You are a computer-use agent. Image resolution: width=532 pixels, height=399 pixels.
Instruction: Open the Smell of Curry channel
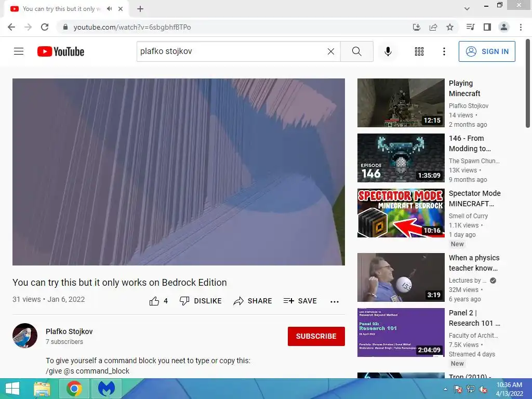tap(468, 216)
